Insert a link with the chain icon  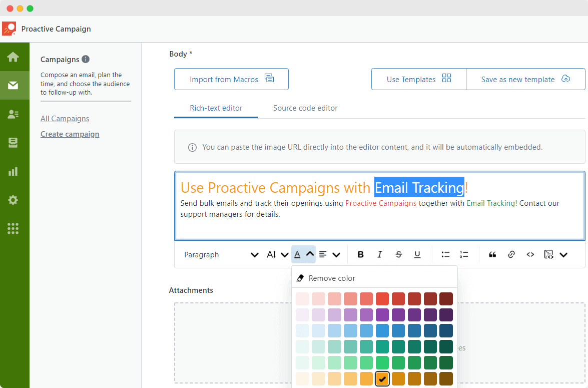pyautogui.click(x=511, y=255)
